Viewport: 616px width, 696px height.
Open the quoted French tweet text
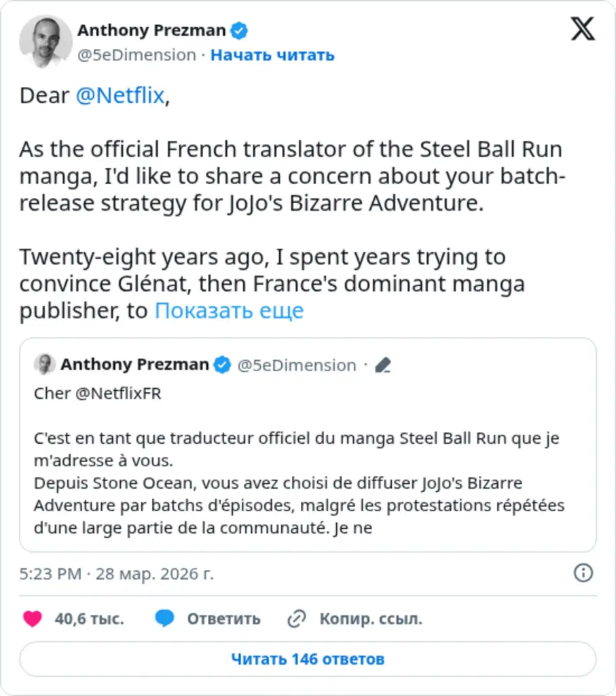[x=299, y=483]
